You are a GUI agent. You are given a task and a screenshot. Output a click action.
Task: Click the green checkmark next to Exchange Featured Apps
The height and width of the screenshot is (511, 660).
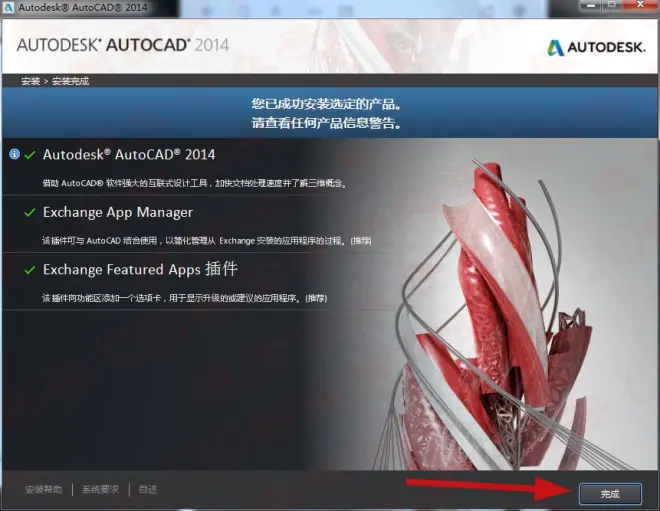(x=30, y=270)
